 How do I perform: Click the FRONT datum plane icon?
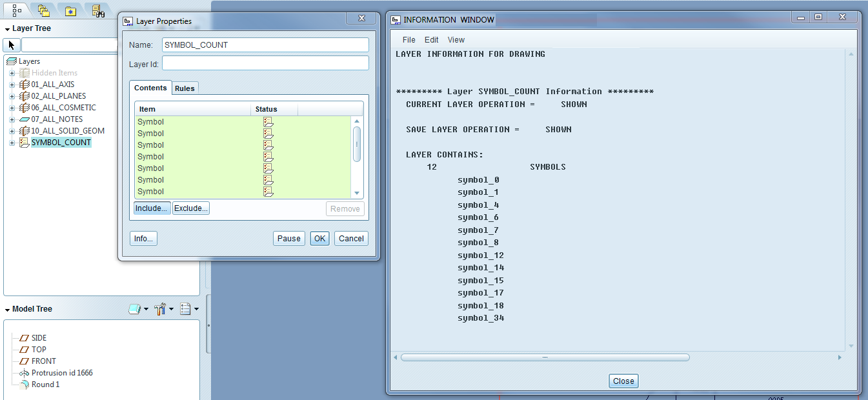point(25,361)
